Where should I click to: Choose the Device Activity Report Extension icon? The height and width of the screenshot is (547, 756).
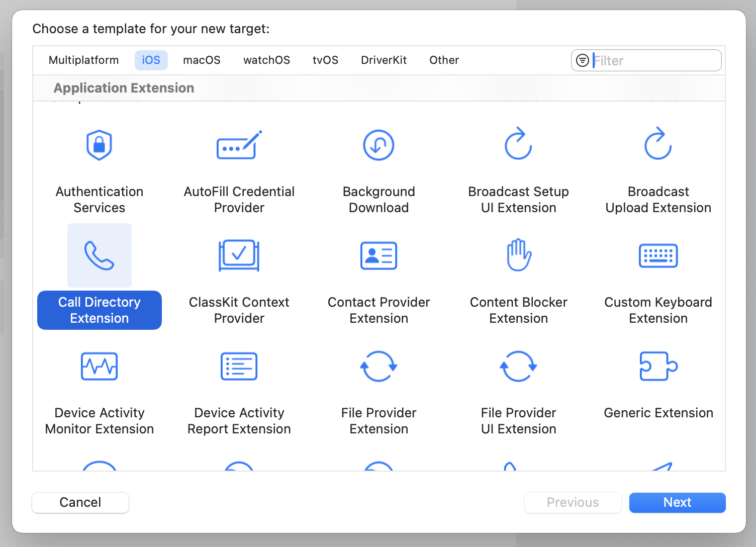239,366
